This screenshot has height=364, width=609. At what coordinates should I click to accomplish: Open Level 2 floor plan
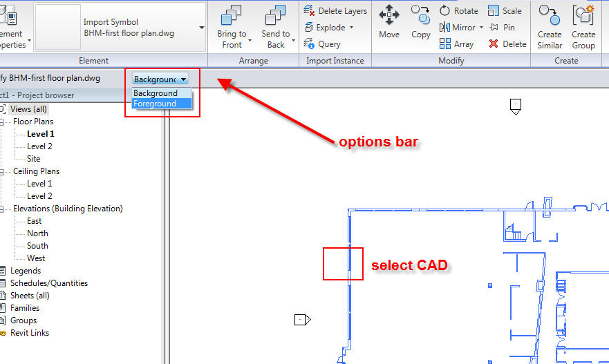coord(39,146)
